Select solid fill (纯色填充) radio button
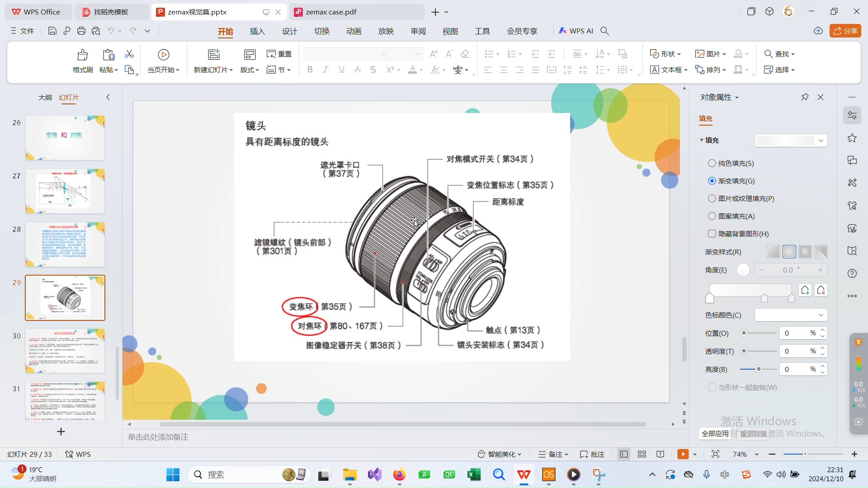 pos(712,163)
